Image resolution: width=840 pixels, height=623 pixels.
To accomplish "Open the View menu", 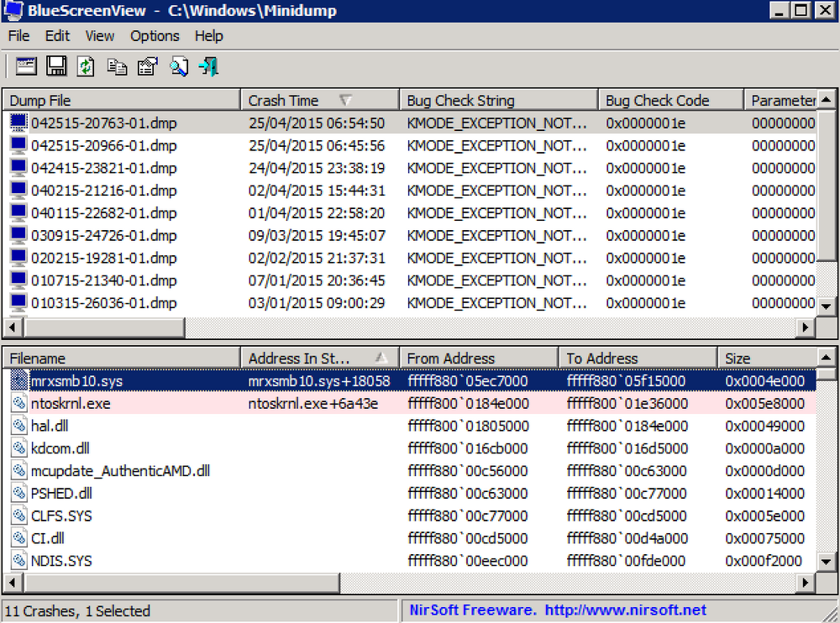I will pyautogui.click(x=100, y=36).
